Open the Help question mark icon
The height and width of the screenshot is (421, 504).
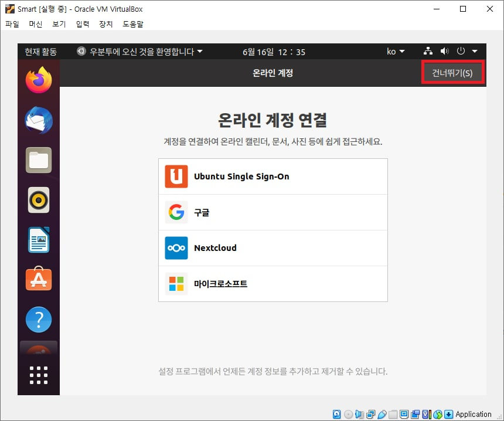click(x=39, y=320)
